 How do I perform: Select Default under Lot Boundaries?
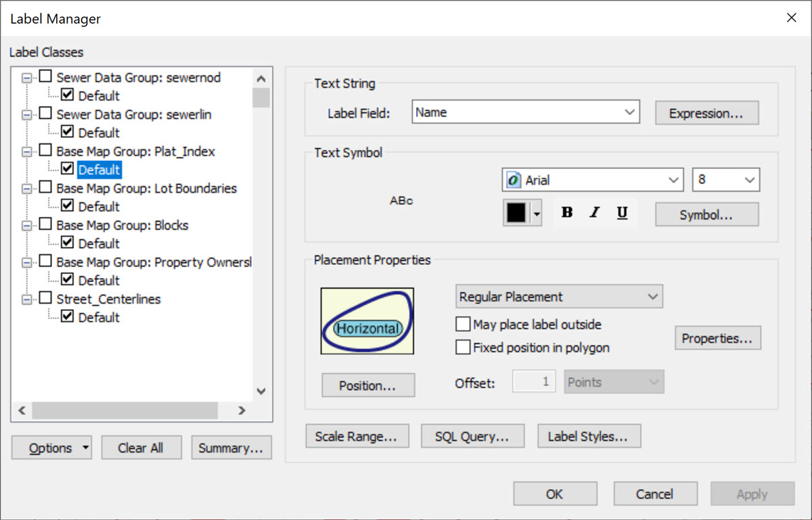(x=99, y=206)
